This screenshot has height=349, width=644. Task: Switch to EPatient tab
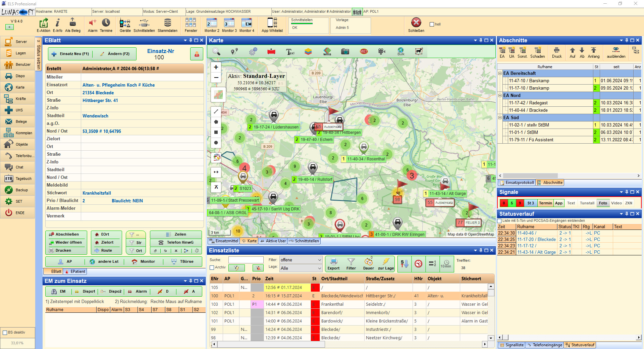tap(75, 271)
